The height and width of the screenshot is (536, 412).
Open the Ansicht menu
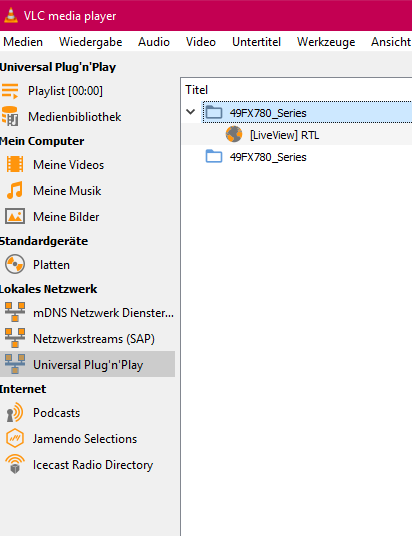click(x=391, y=42)
